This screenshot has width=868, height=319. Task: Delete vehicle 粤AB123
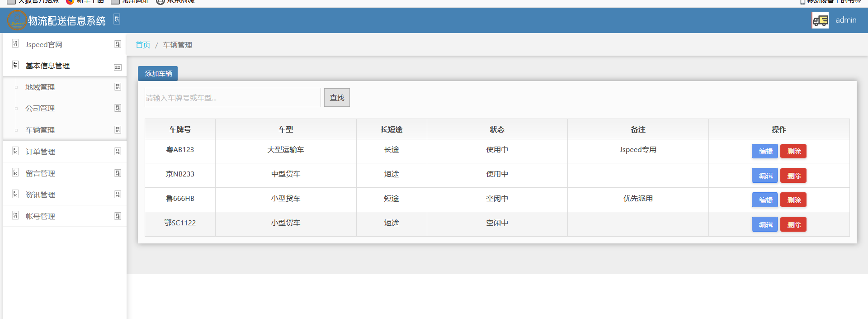[x=793, y=151]
